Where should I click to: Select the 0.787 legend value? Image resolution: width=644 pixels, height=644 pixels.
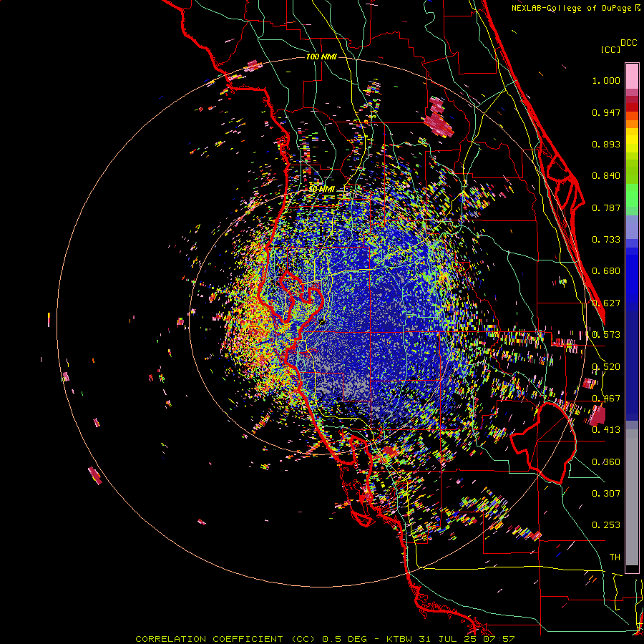tap(606, 208)
